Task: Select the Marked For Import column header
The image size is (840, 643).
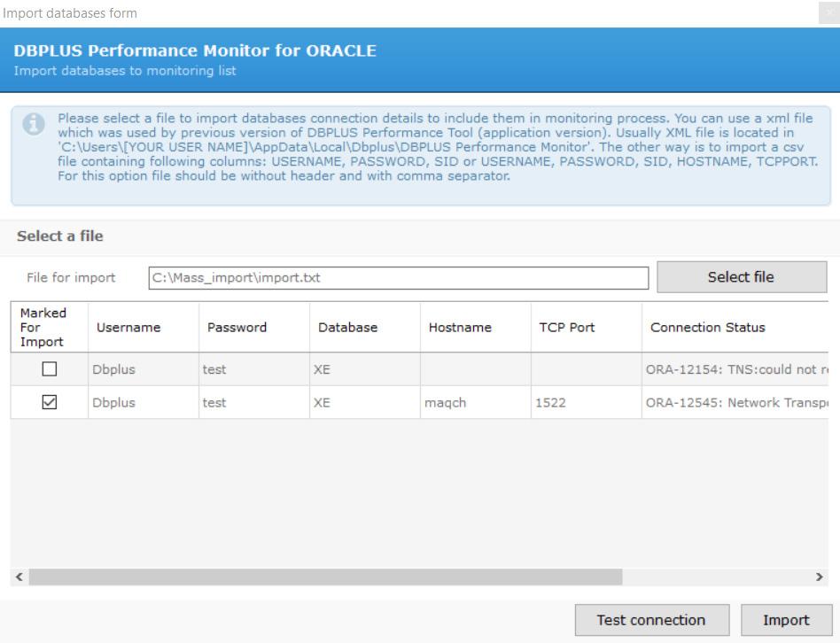Action: [50, 327]
